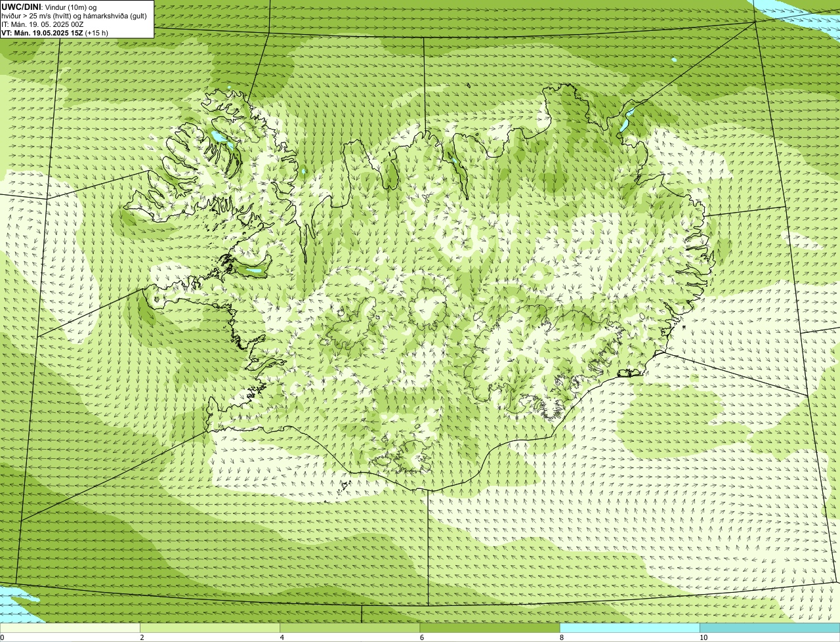
Task: Select the light green 2–4 m/s legend swatch
Action: [x=210, y=628]
